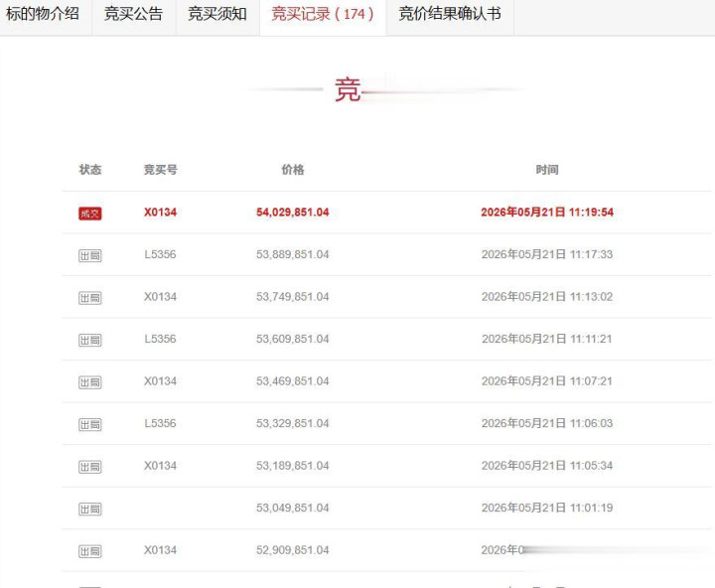Image resolution: width=715 pixels, height=588 pixels.
Task: Open the 竞价结果确认书 tab
Action: click(450, 14)
